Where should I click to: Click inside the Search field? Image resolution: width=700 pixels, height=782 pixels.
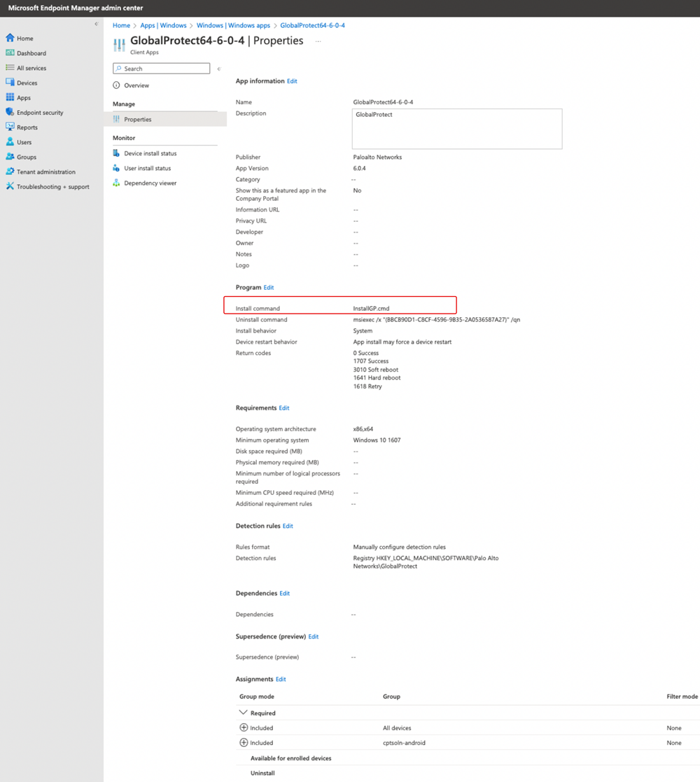161,68
